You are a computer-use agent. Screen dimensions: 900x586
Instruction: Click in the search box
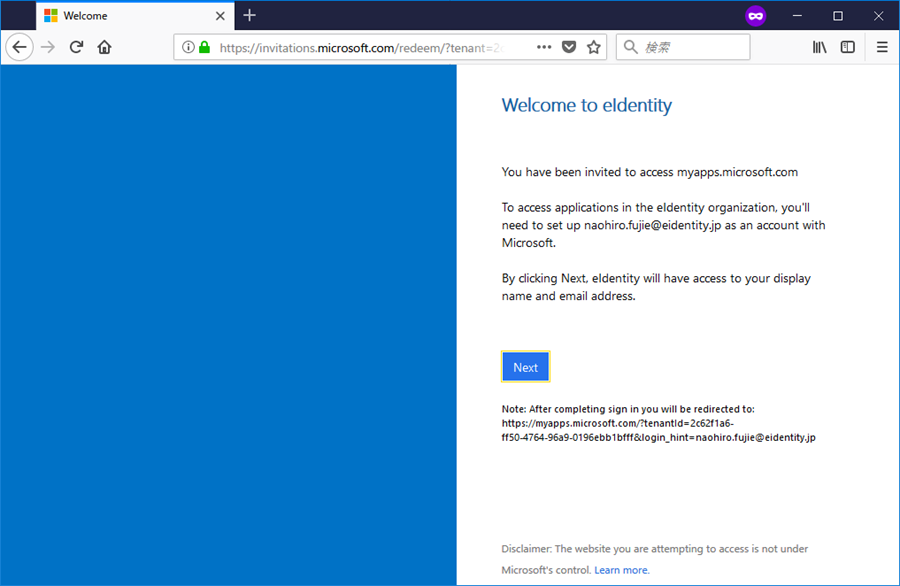tap(683, 47)
